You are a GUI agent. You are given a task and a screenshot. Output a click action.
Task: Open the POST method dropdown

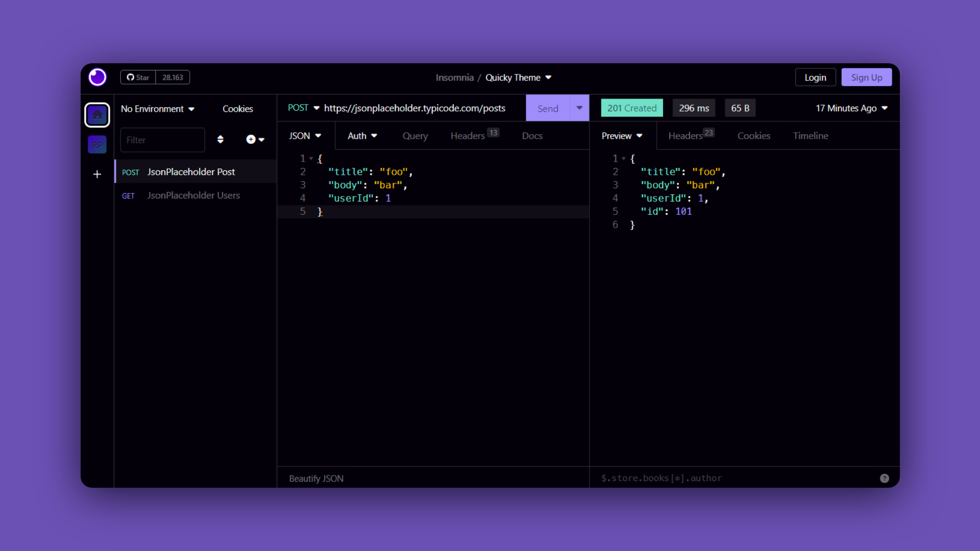[303, 108]
